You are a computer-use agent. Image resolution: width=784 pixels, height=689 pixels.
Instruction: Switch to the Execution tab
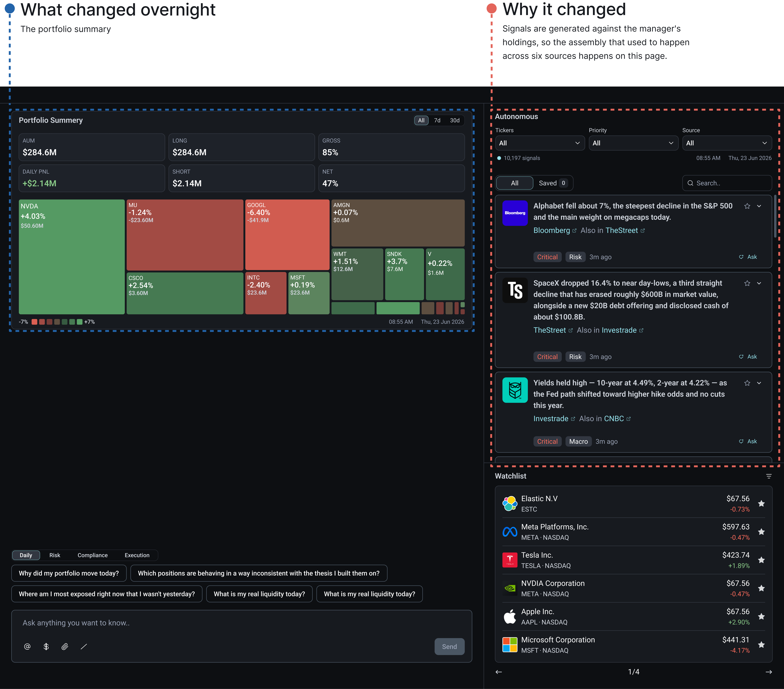(x=137, y=555)
